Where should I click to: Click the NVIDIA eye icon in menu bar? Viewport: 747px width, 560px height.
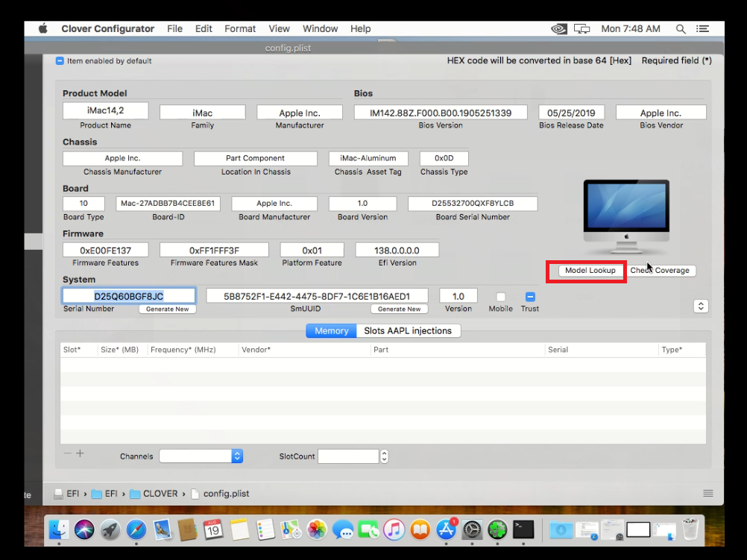(559, 28)
